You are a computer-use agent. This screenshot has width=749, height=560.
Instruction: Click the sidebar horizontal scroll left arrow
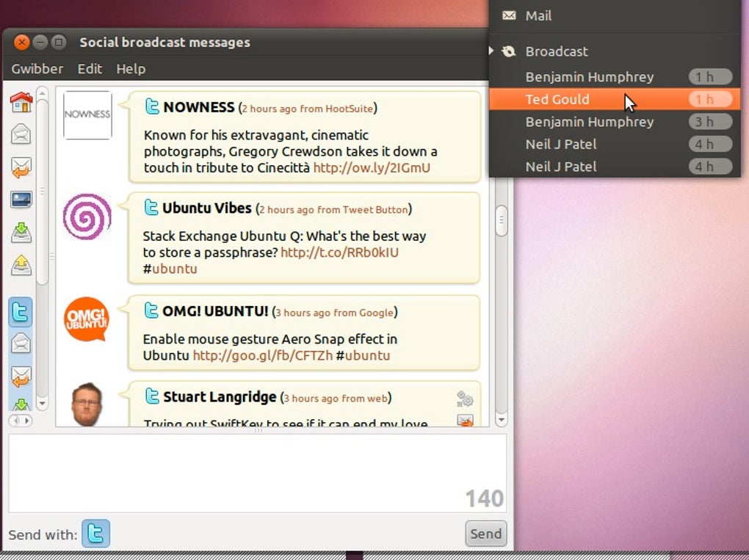pyautogui.click(x=15, y=421)
